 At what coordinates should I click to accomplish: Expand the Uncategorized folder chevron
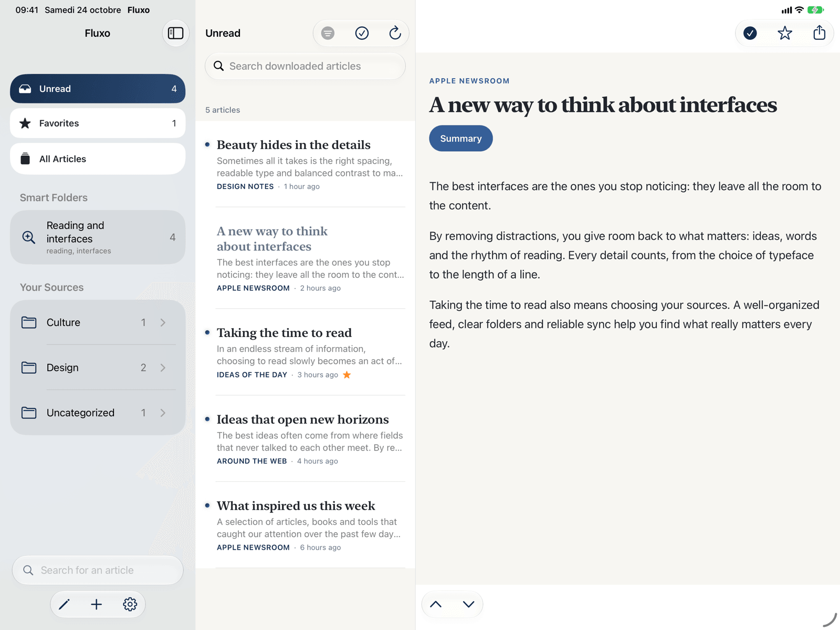coord(163,413)
